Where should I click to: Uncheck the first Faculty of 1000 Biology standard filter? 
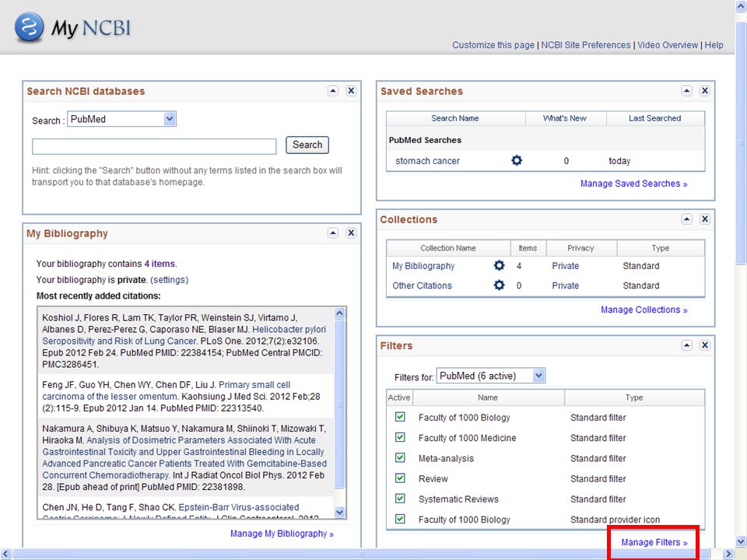pos(400,417)
